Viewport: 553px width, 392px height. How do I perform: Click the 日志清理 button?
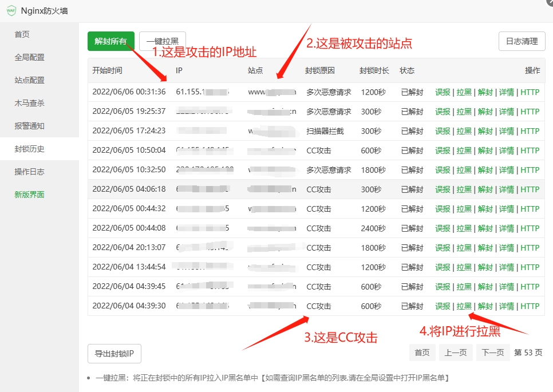click(x=522, y=41)
